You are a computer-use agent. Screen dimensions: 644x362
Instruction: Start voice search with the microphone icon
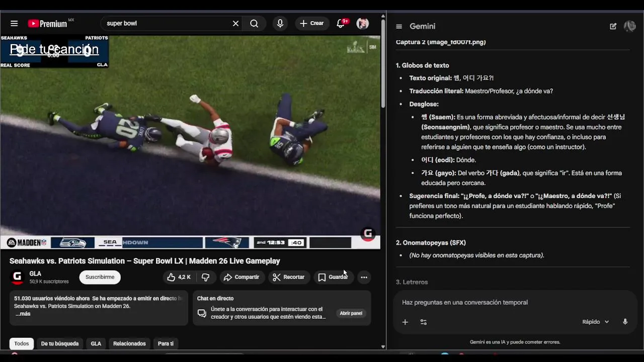click(x=280, y=24)
